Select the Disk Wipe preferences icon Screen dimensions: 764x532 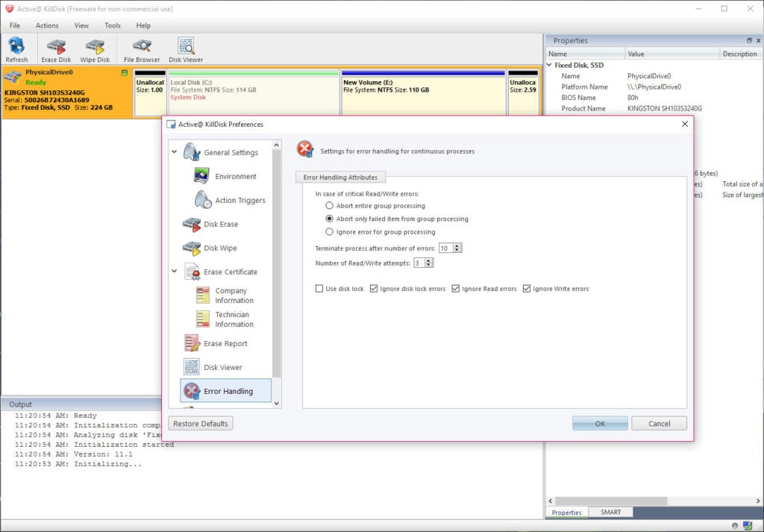[x=192, y=248]
